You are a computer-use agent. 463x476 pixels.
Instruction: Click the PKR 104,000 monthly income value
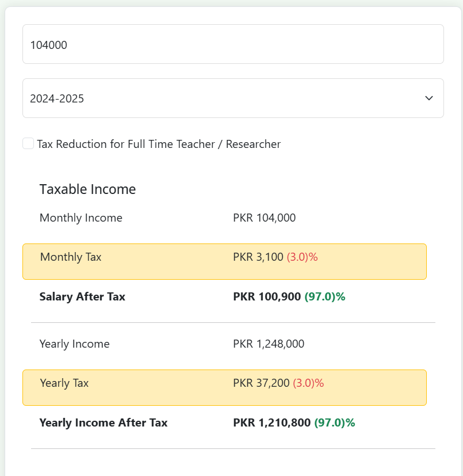264,218
